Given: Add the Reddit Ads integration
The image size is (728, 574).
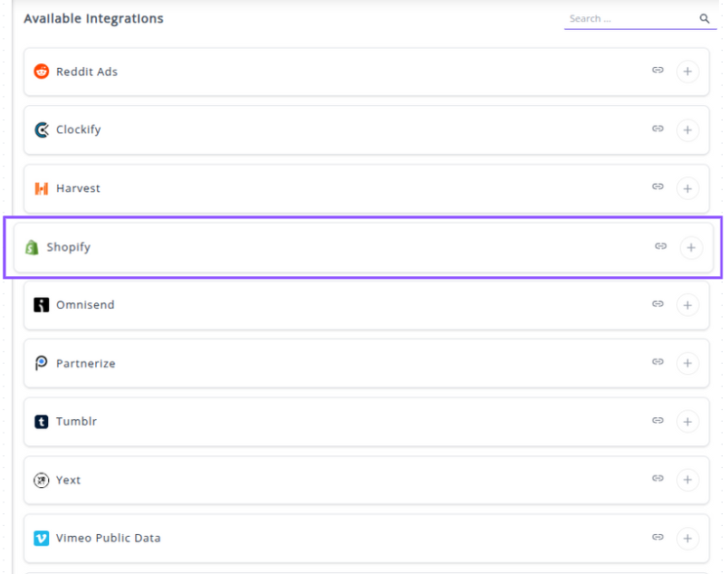Looking at the screenshot, I should 687,72.
